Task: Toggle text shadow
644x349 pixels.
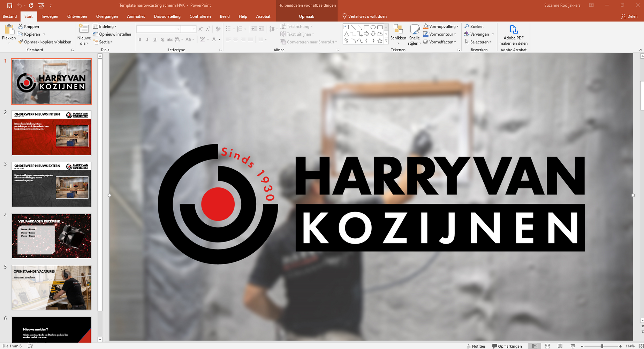Action: 162,39
